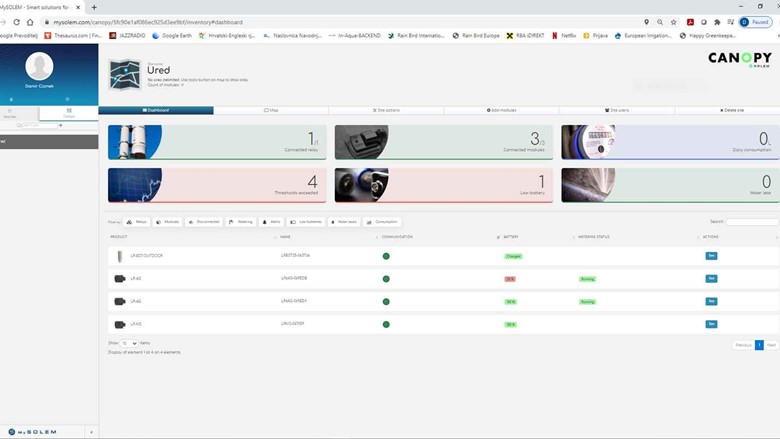Open the Ured site map icon

pos(125,75)
